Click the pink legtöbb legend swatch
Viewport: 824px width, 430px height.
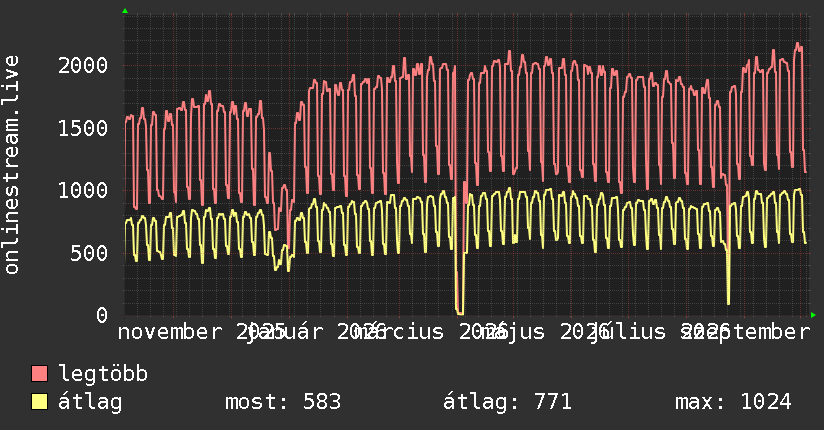pos(39,374)
